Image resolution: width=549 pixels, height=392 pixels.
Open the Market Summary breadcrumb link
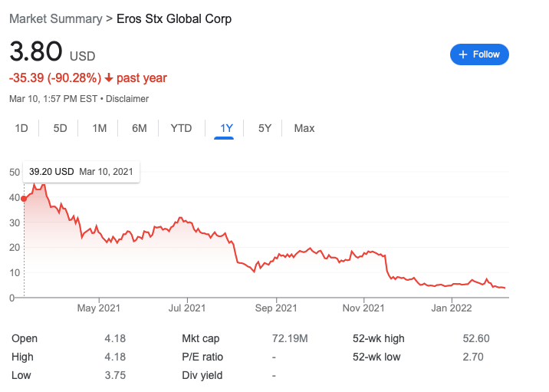[56, 18]
